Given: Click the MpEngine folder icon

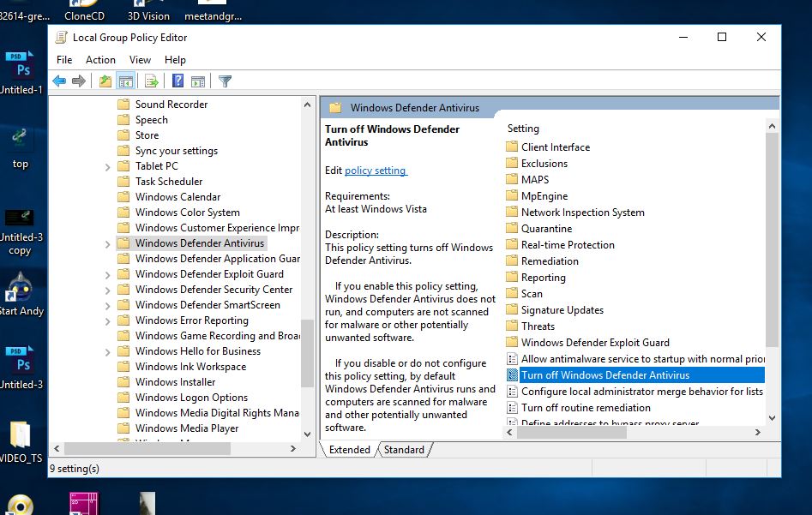Looking at the screenshot, I should (x=512, y=195).
